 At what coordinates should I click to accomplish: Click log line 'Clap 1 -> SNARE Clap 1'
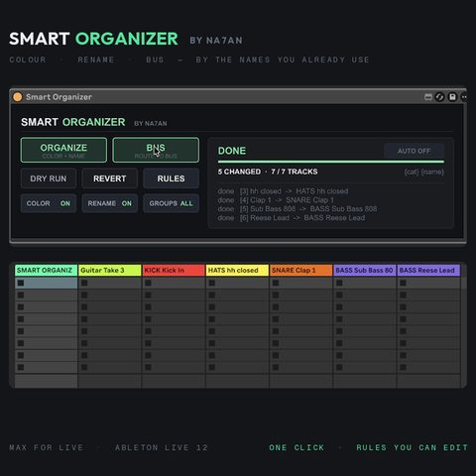coord(276,200)
